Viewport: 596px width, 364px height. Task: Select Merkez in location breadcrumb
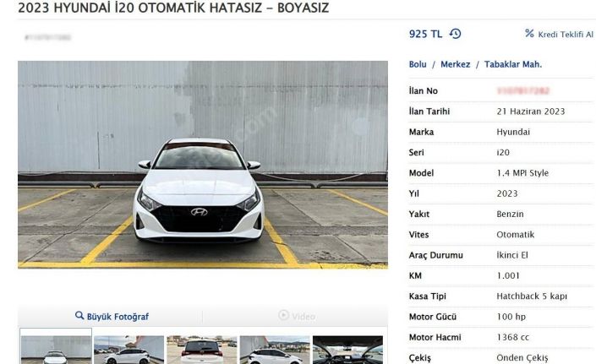[x=455, y=64]
